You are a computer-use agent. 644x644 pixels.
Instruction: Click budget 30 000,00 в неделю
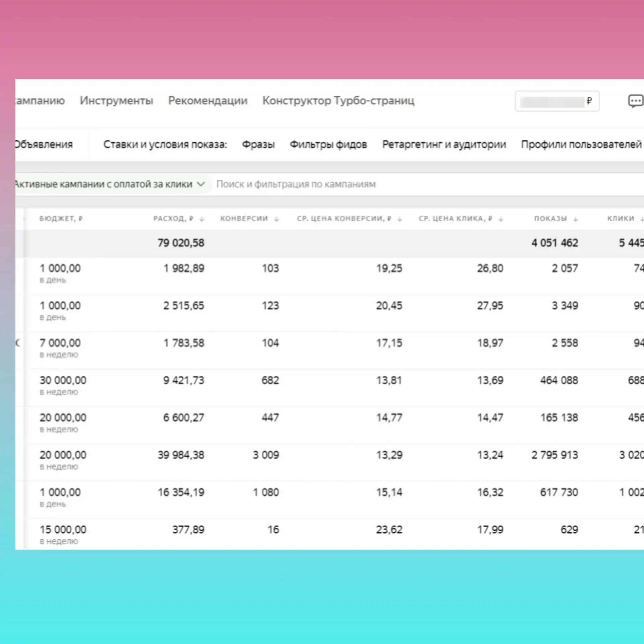[x=63, y=385]
